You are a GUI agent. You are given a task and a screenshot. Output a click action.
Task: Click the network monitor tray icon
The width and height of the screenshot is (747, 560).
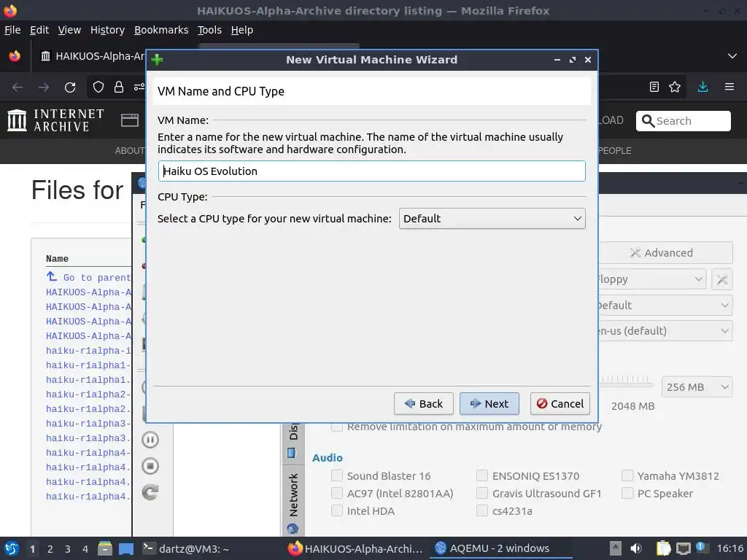pyautogui.click(x=683, y=548)
